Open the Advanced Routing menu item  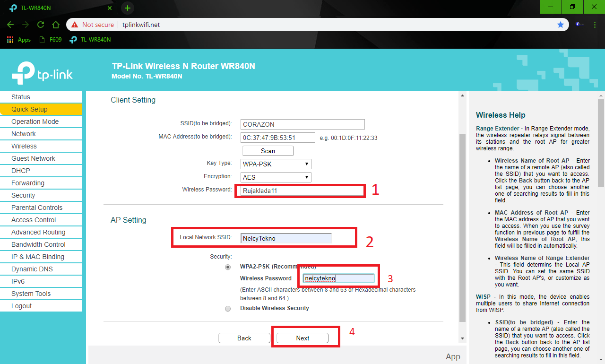[x=41, y=232]
